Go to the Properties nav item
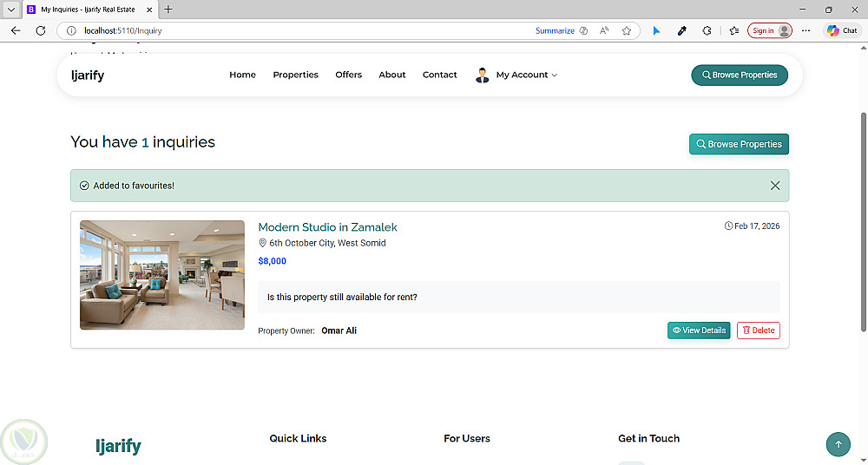Viewport: 868px width, 465px height. click(295, 75)
